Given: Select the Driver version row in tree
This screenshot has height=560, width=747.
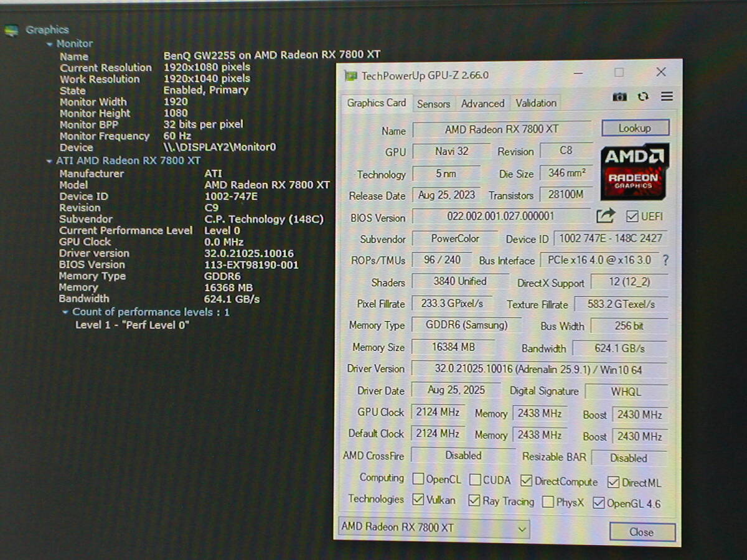Looking at the screenshot, I should [176, 254].
